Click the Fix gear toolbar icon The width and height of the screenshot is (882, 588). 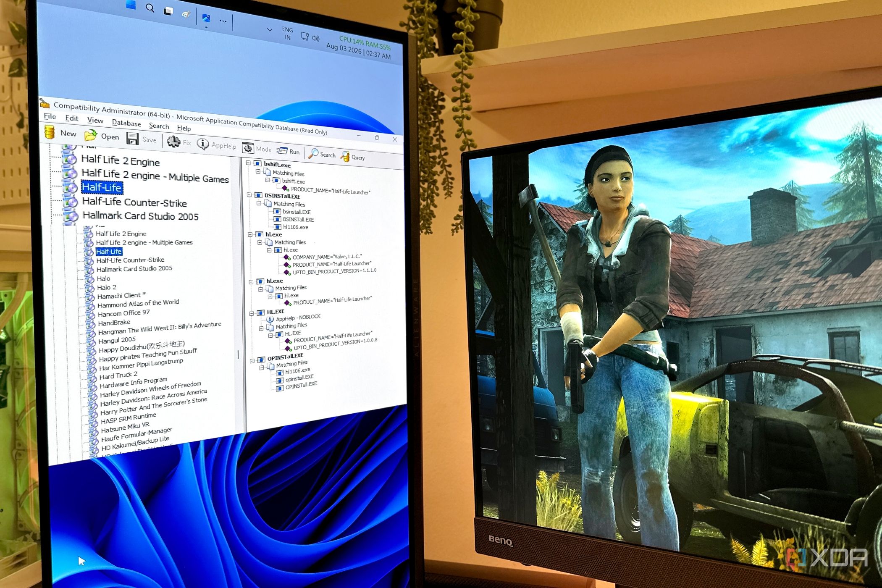(x=173, y=142)
